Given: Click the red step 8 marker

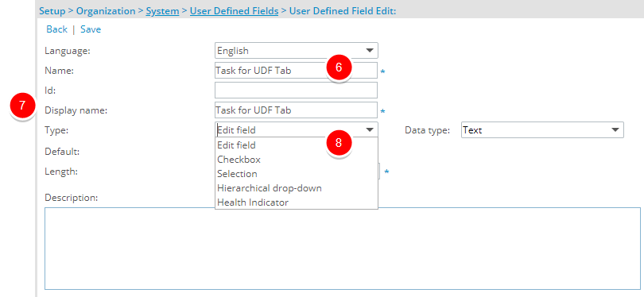Looking at the screenshot, I should [x=339, y=143].
